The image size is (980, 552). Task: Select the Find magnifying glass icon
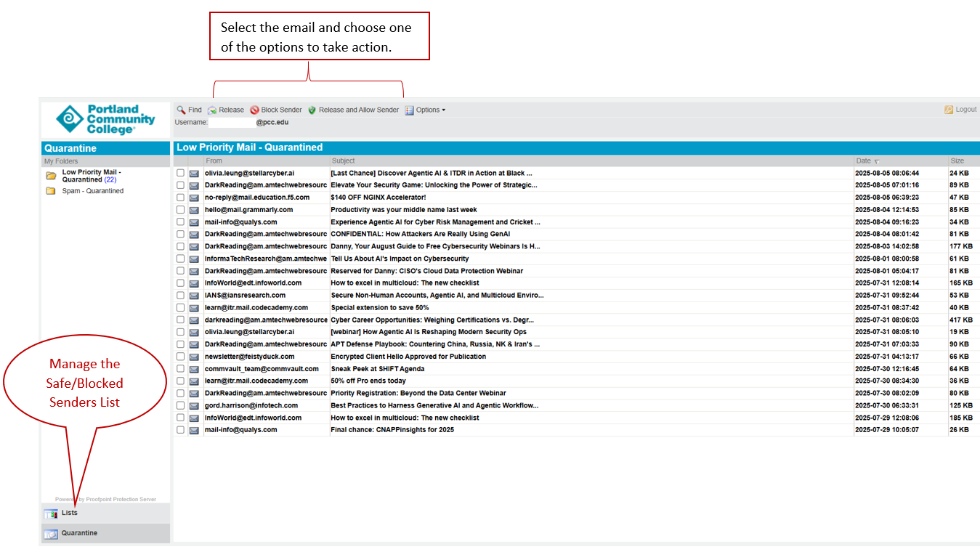pyautogui.click(x=182, y=110)
